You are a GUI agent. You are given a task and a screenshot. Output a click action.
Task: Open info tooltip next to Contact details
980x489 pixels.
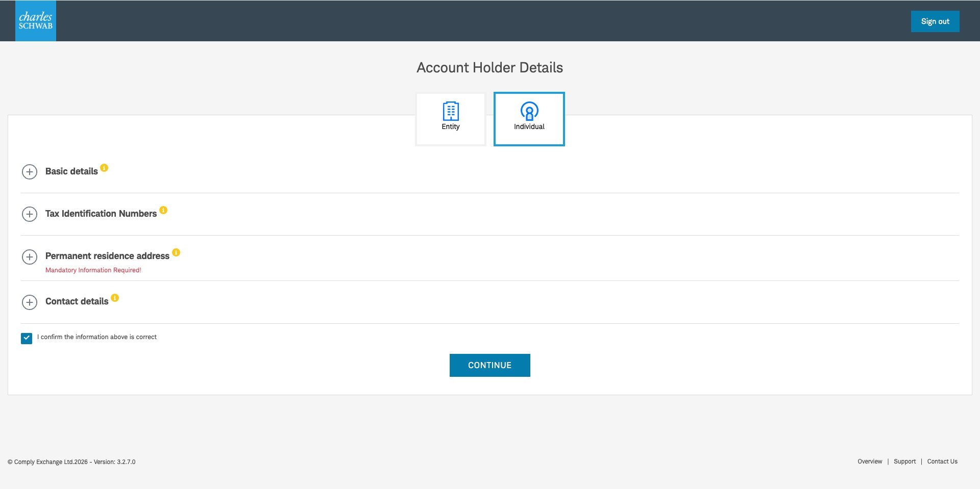[x=115, y=298]
